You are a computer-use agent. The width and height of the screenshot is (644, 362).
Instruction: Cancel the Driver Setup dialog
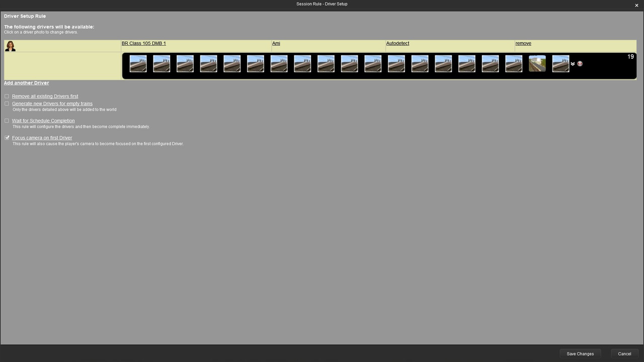click(624, 353)
